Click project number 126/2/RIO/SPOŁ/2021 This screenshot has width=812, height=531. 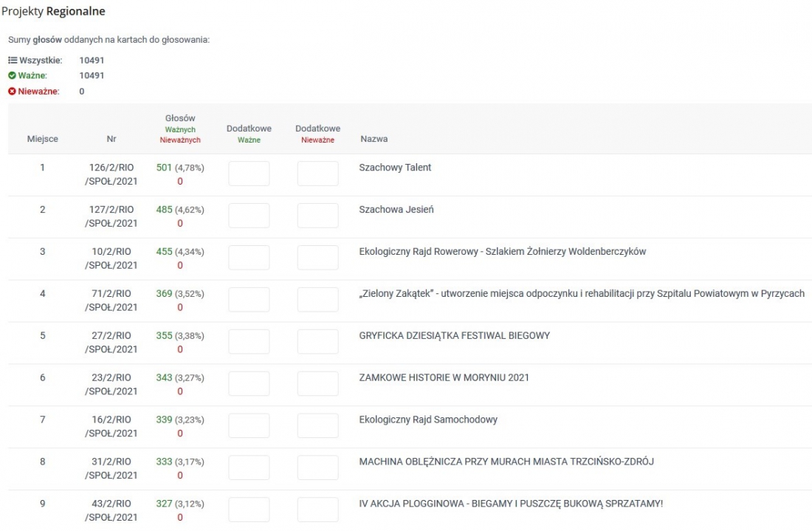(x=111, y=174)
